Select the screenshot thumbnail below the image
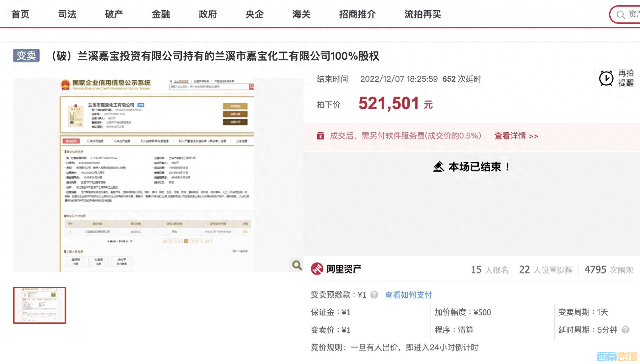Image resolution: width=640 pixels, height=364 pixels. 40,305
